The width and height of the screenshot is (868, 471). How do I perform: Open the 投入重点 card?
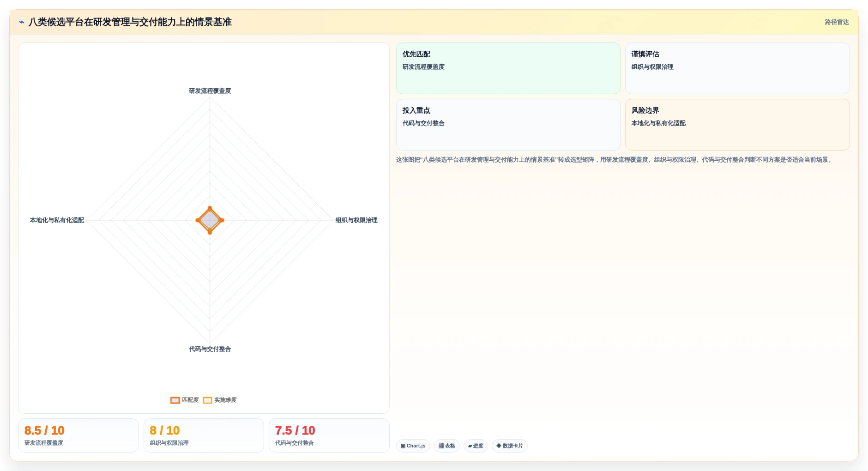coord(508,125)
